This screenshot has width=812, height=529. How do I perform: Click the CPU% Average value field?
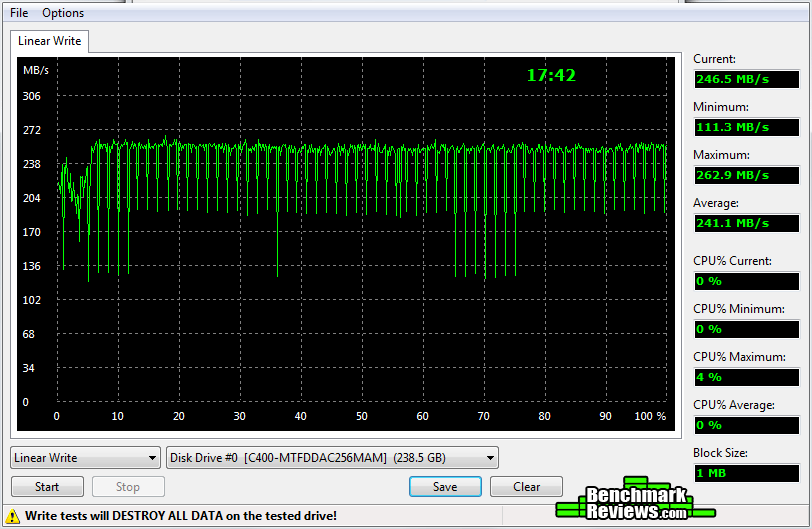747,425
